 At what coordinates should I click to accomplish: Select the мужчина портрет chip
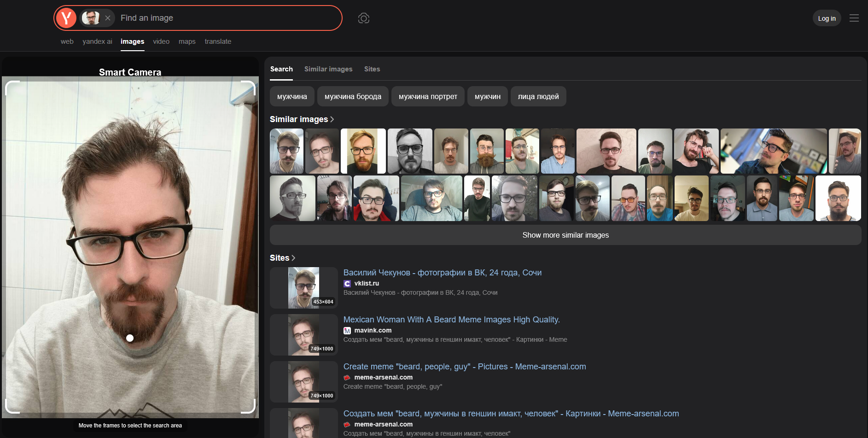pyautogui.click(x=428, y=97)
